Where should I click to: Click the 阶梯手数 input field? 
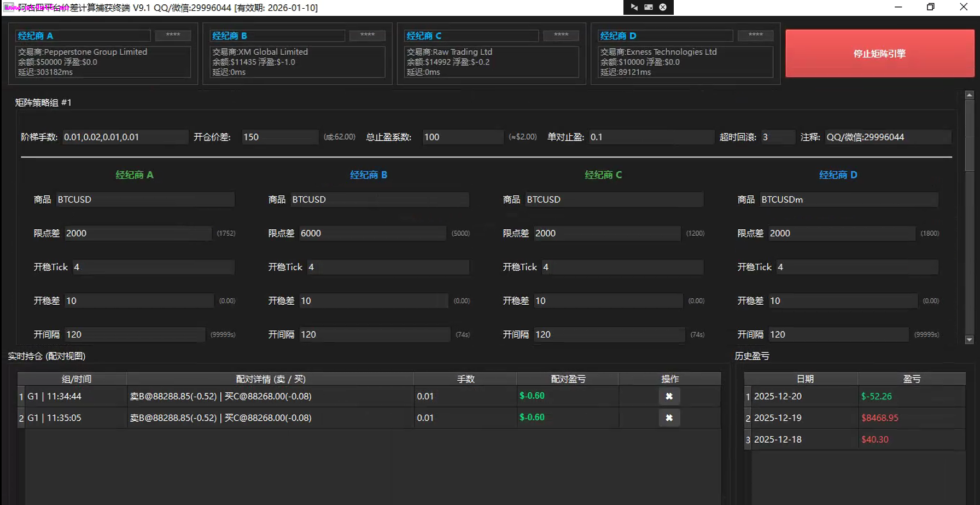125,137
